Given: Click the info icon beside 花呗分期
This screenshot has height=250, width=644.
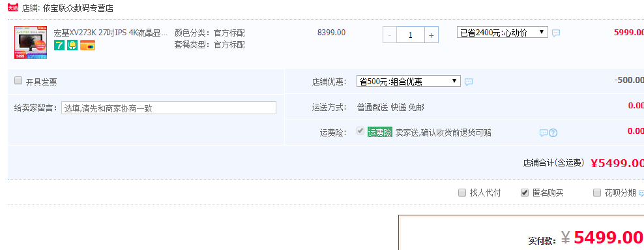Looking at the screenshot, I should (x=641, y=193).
